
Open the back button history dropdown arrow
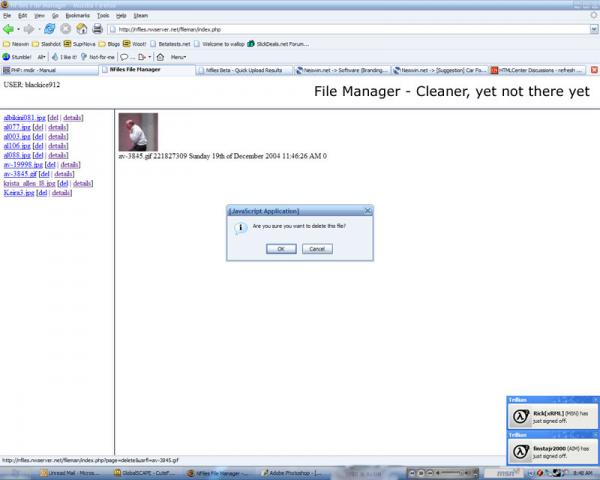18,29
